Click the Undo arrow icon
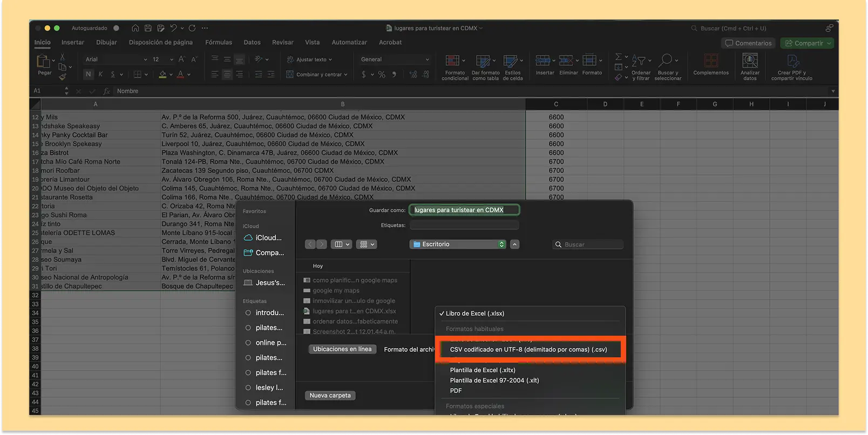The height and width of the screenshot is (435, 868). (x=173, y=28)
